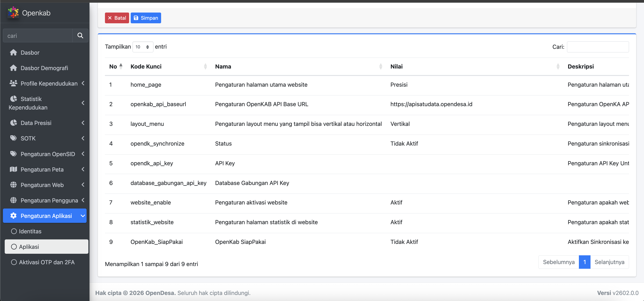Expand the Pengaturan OpenSID chevron
Screen dimensions: 644x301
click(x=83, y=154)
